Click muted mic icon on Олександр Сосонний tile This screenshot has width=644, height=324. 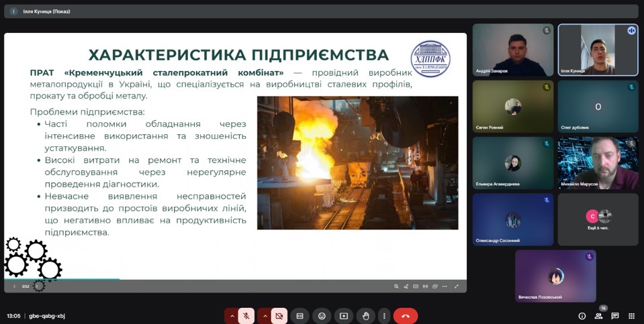546,200
